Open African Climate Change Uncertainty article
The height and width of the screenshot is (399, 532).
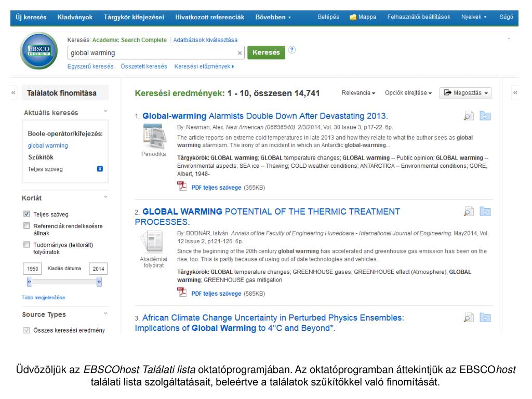point(270,323)
